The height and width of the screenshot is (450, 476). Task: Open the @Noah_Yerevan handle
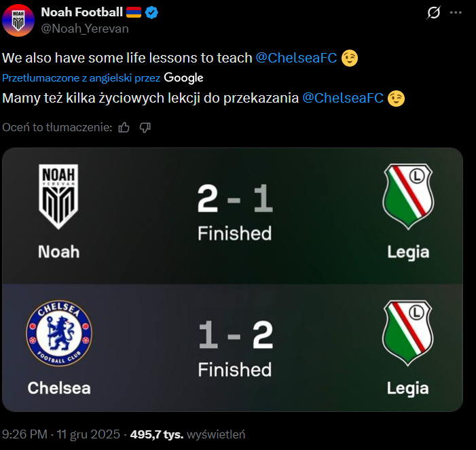(85, 29)
